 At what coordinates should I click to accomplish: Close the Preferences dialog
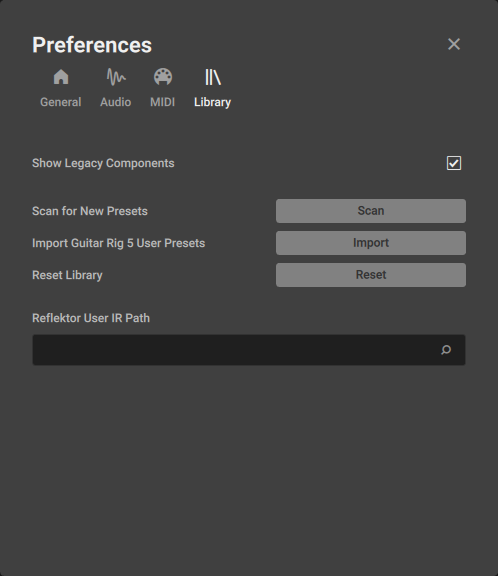[x=454, y=44]
